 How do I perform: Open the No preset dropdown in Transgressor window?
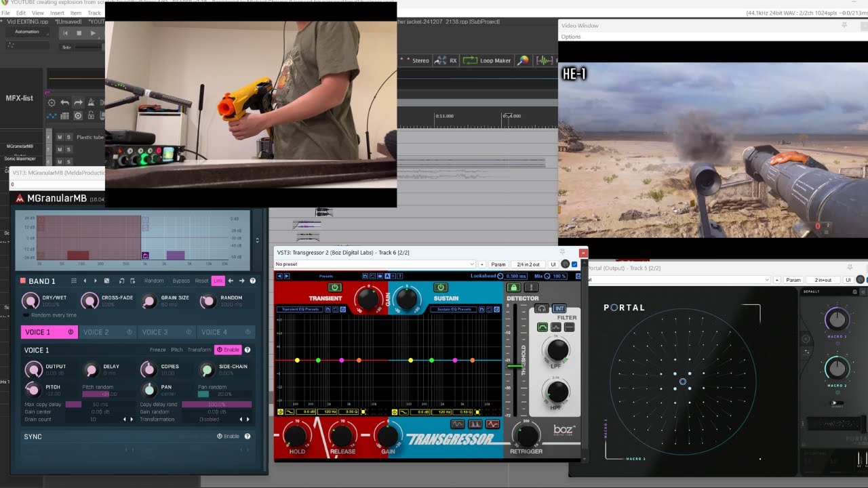(x=375, y=264)
